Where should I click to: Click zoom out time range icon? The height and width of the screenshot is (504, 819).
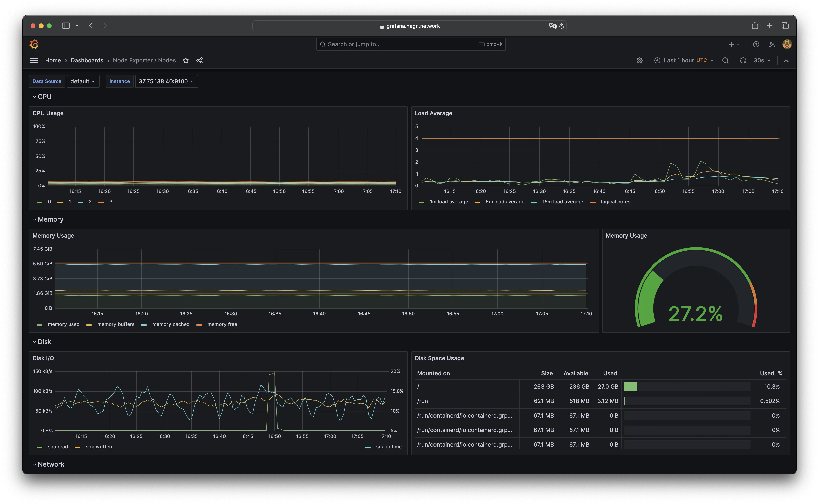coord(725,60)
